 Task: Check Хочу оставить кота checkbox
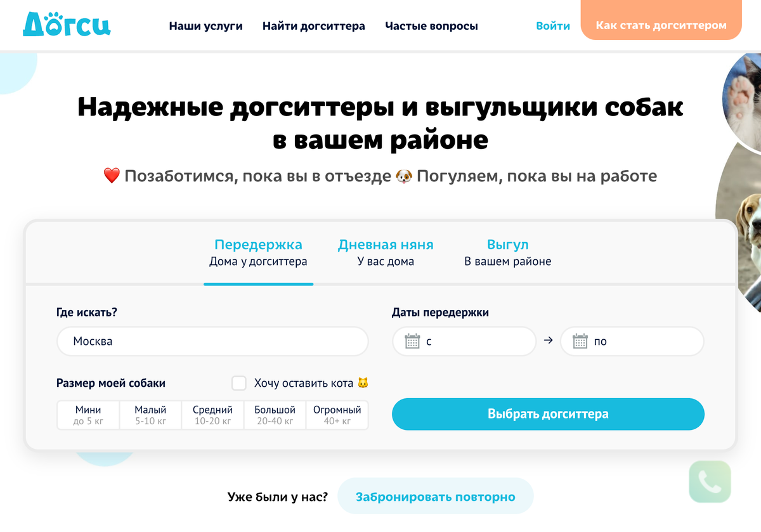[x=239, y=383]
